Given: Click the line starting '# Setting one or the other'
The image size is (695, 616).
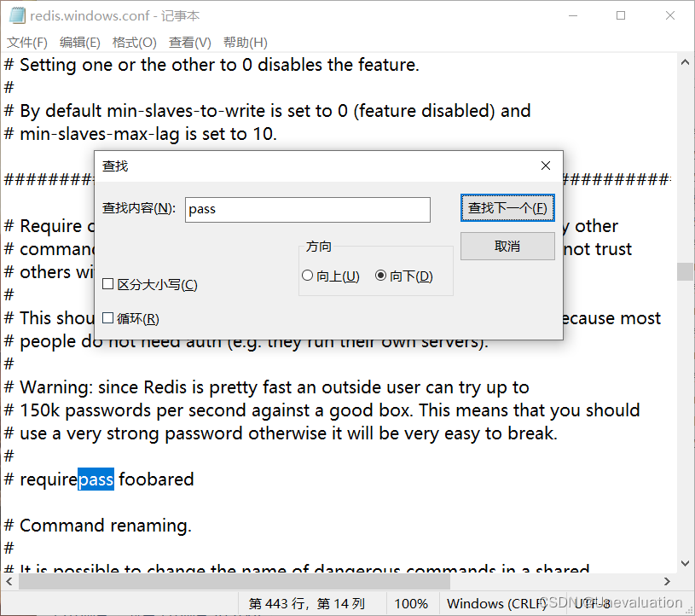Looking at the screenshot, I should click(x=211, y=65).
